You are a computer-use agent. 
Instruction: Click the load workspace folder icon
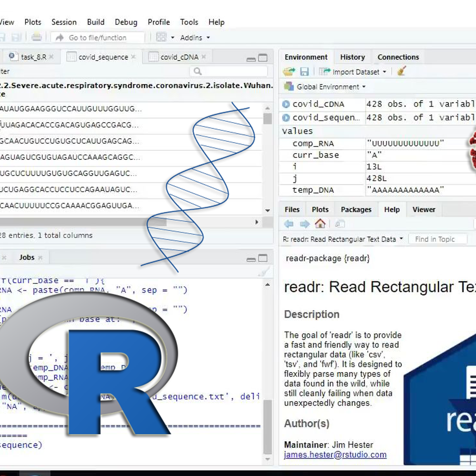coord(289,72)
